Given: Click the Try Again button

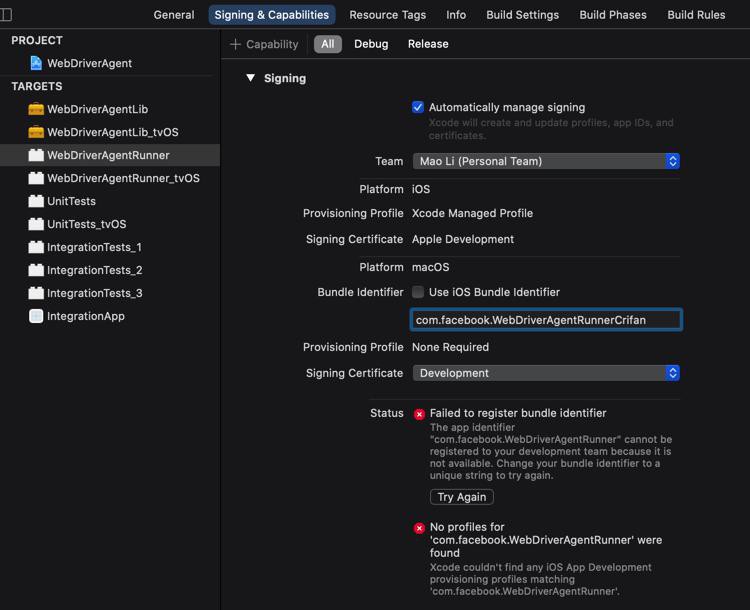Looking at the screenshot, I should 462,497.
